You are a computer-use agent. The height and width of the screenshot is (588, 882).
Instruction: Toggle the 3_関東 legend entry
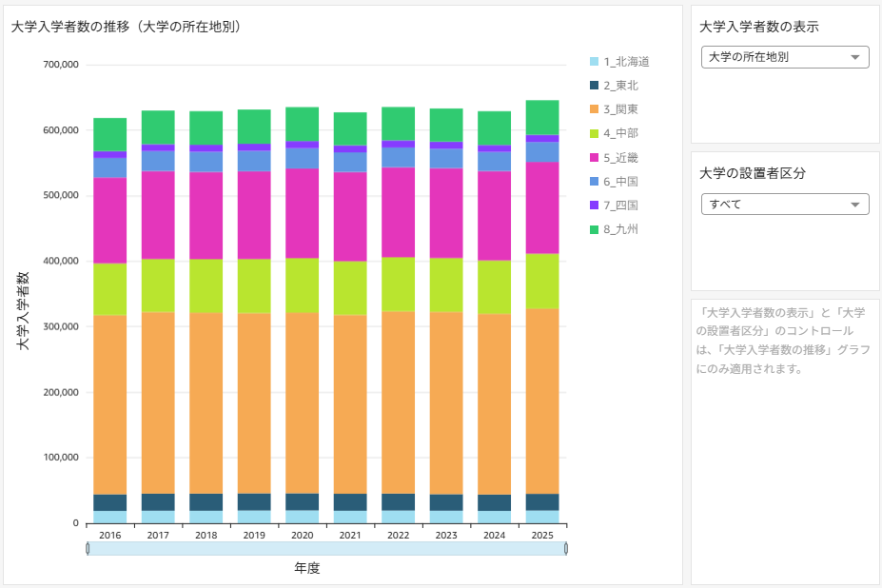[x=625, y=109]
